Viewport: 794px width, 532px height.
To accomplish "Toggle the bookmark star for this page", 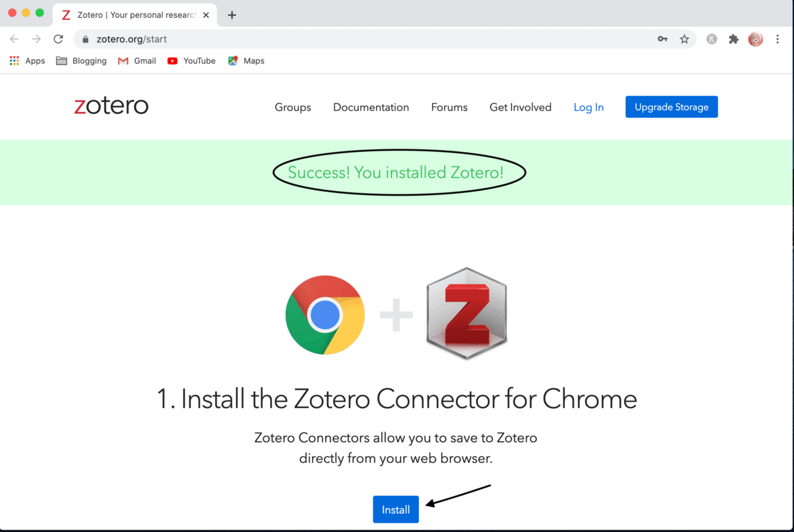I will pos(685,39).
